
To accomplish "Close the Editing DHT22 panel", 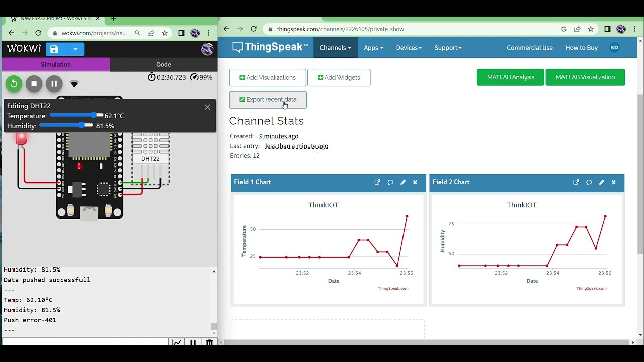I will point(207,107).
